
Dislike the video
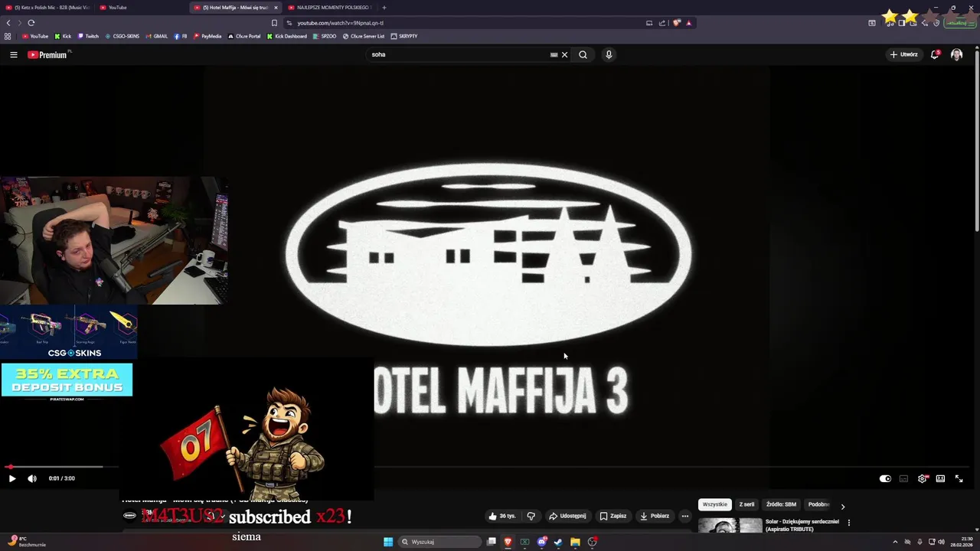[x=531, y=516]
